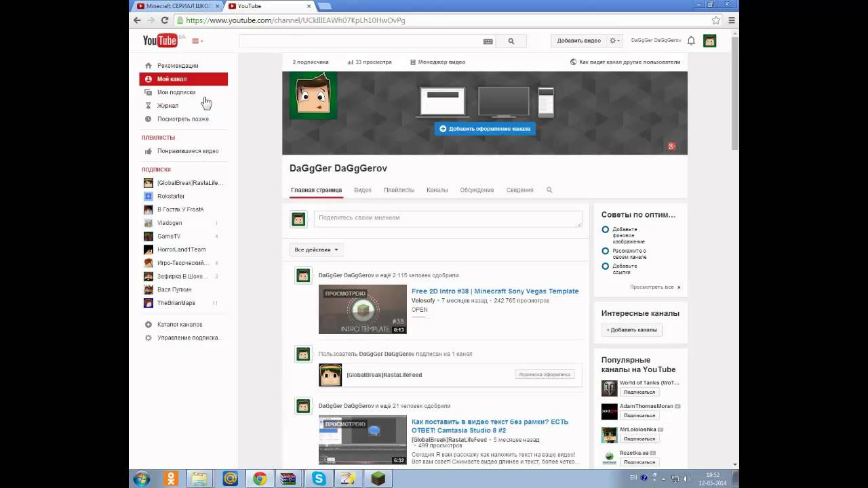Viewport: 868px width, 488px height.
Task: Open the on-screen keyboard icon in search box
Action: click(x=488, y=41)
